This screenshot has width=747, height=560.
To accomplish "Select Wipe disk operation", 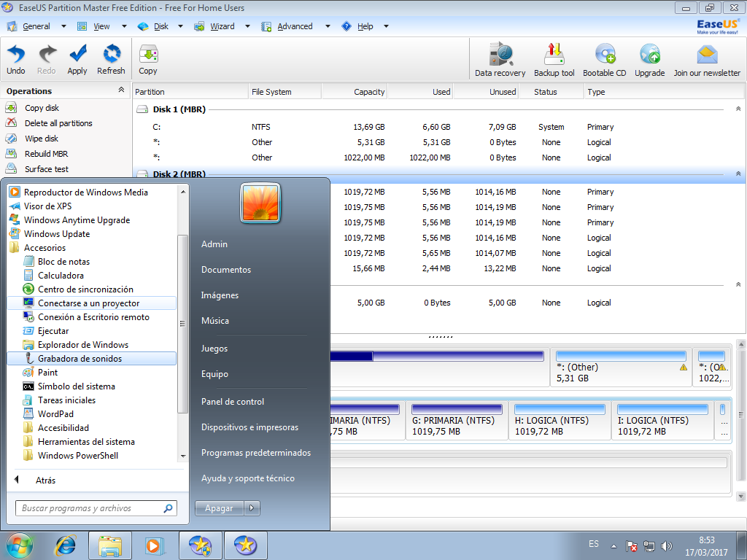I will coord(42,139).
